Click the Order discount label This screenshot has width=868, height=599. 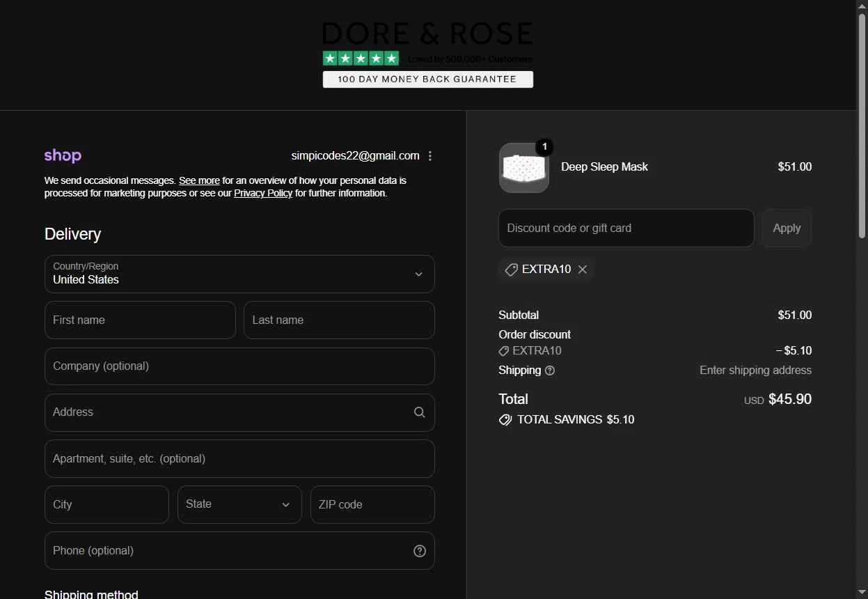click(535, 334)
